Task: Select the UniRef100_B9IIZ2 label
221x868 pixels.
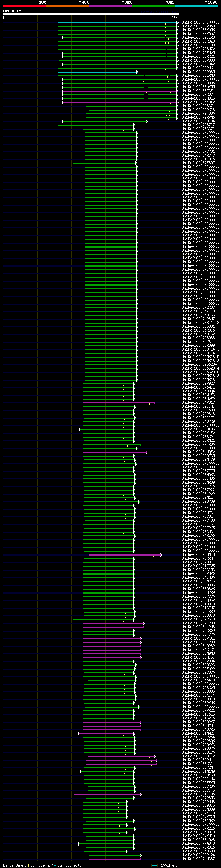Action: pyautogui.click(x=198, y=418)
